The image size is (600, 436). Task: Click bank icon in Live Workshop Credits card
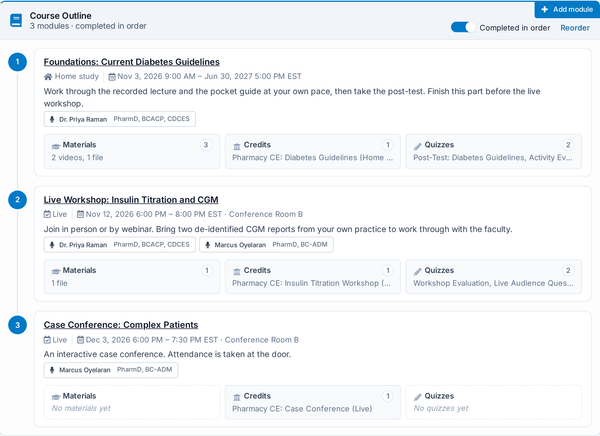pyautogui.click(x=237, y=271)
